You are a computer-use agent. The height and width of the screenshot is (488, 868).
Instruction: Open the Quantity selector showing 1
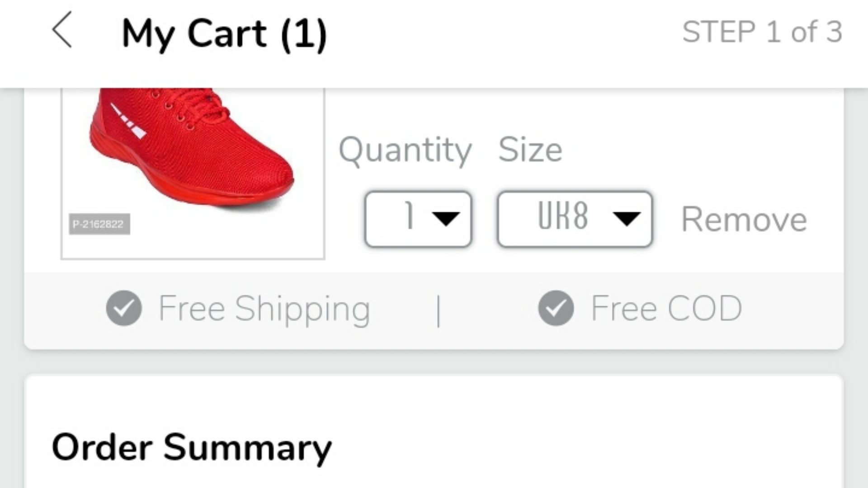click(x=418, y=219)
